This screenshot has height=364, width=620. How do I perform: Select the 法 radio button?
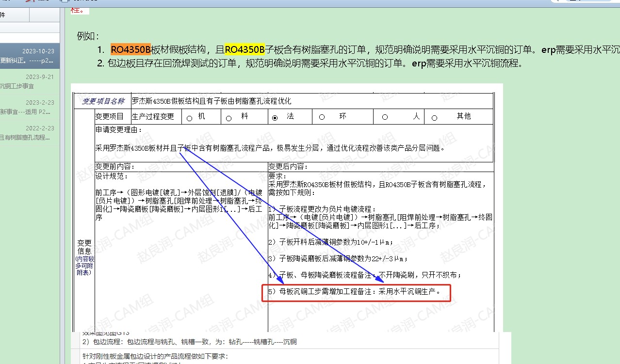pyautogui.click(x=275, y=118)
